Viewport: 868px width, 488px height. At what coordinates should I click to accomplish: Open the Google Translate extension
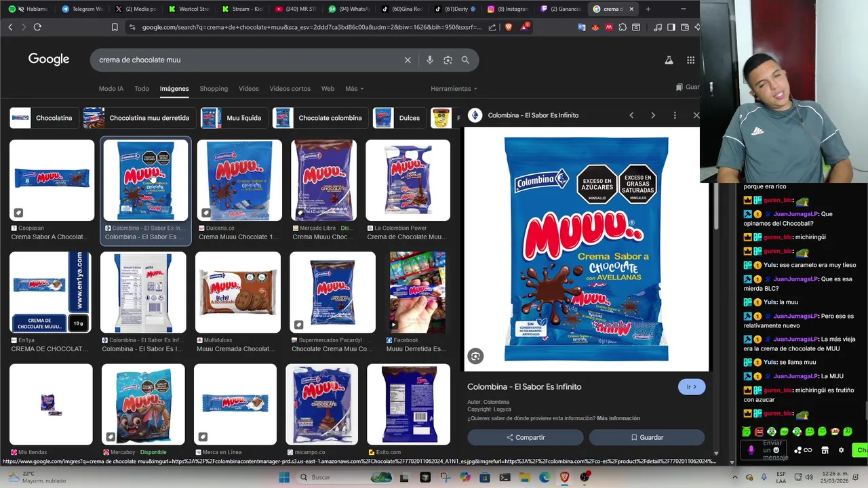click(x=582, y=27)
